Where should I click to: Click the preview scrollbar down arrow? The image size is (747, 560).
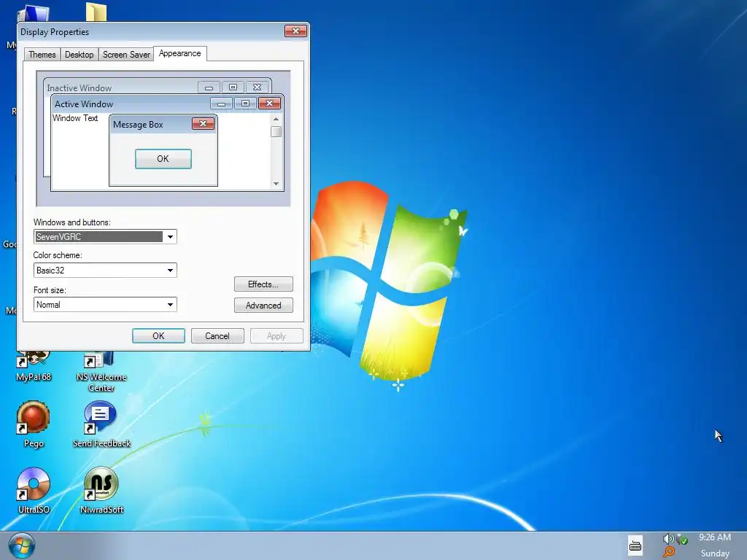click(x=276, y=184)
